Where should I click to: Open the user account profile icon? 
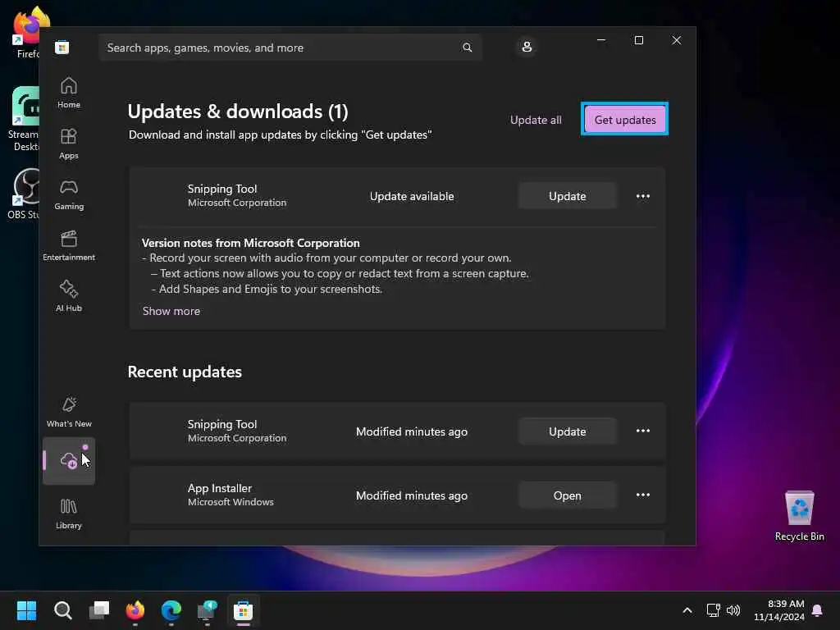[527, 47]
